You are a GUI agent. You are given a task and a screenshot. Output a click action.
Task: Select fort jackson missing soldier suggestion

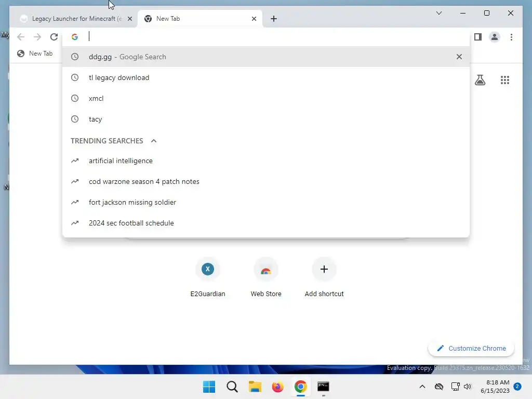[x=266, y=202]
